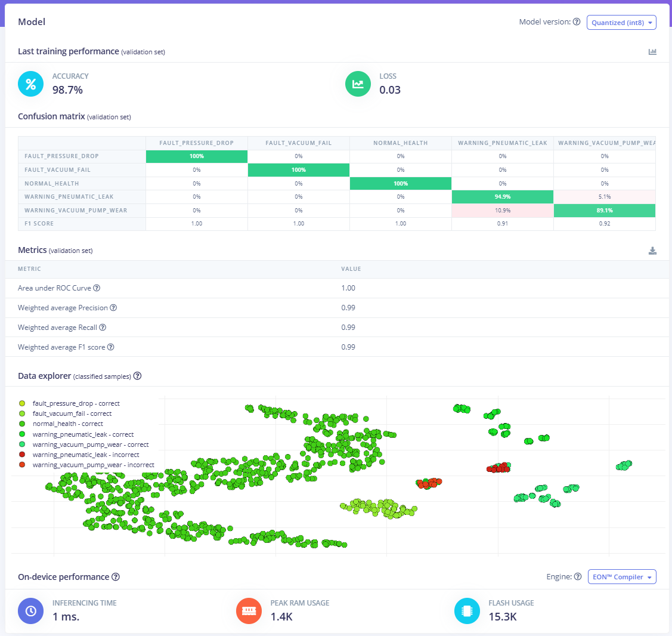Click the Area under ROC Curve value 1.00
This screenshot has height=636, width=672.
348,288
